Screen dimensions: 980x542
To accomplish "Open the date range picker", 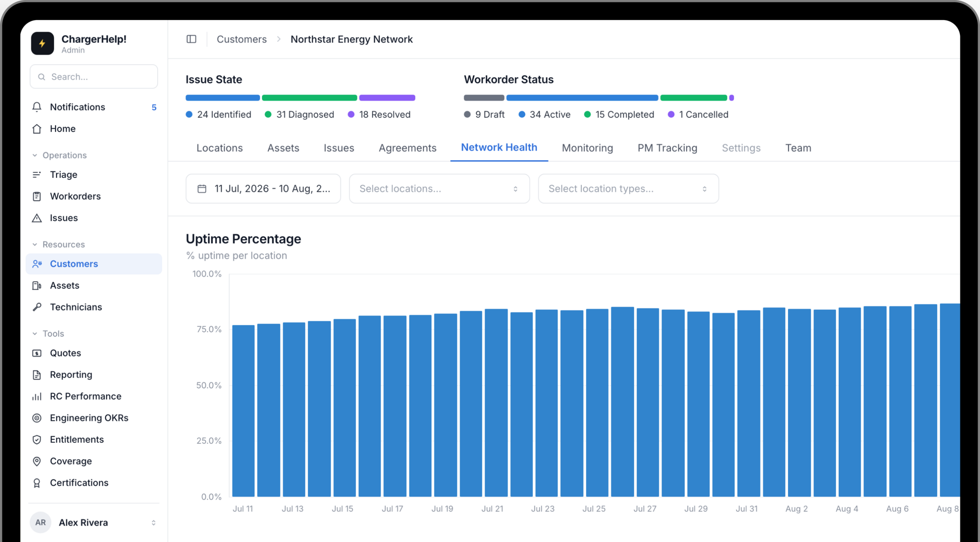I will click(263, 189).
